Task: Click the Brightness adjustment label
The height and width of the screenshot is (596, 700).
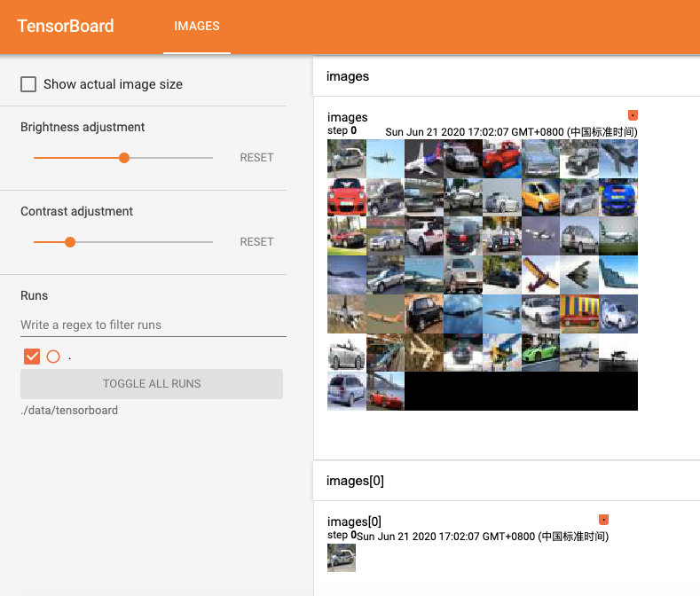Action: point(83,127)
